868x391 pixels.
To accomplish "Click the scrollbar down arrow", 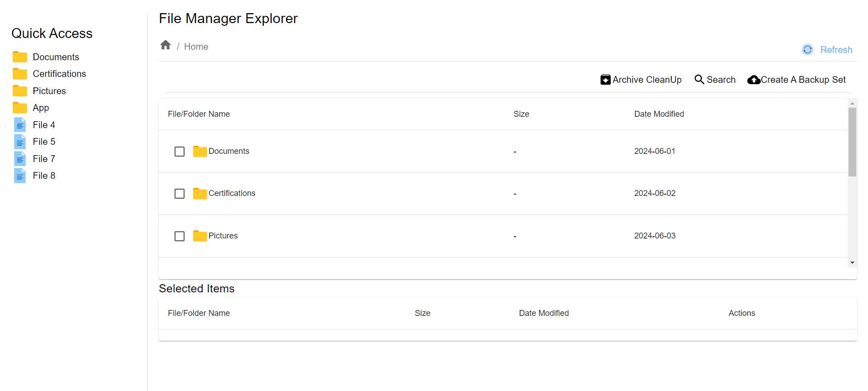I will (x=853, y=262).
